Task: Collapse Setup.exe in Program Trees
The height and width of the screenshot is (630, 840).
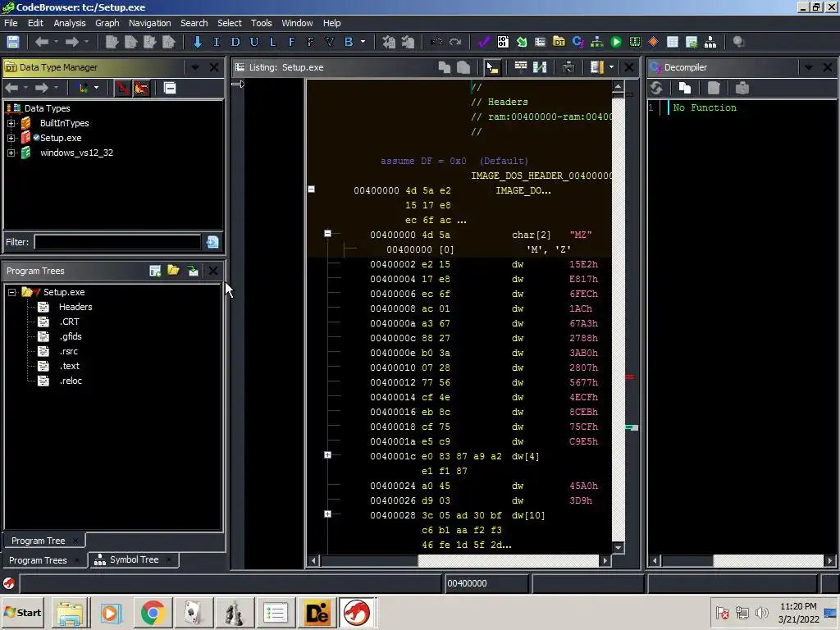Action: pyautogui.click(x=11, y=293)
